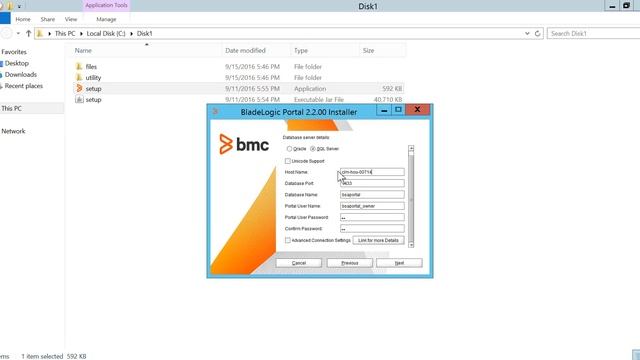Image resolution: width=640 pixels, height=360 pixels.
Task: Sort files by the Size column
Action: [x=369, y=51]
